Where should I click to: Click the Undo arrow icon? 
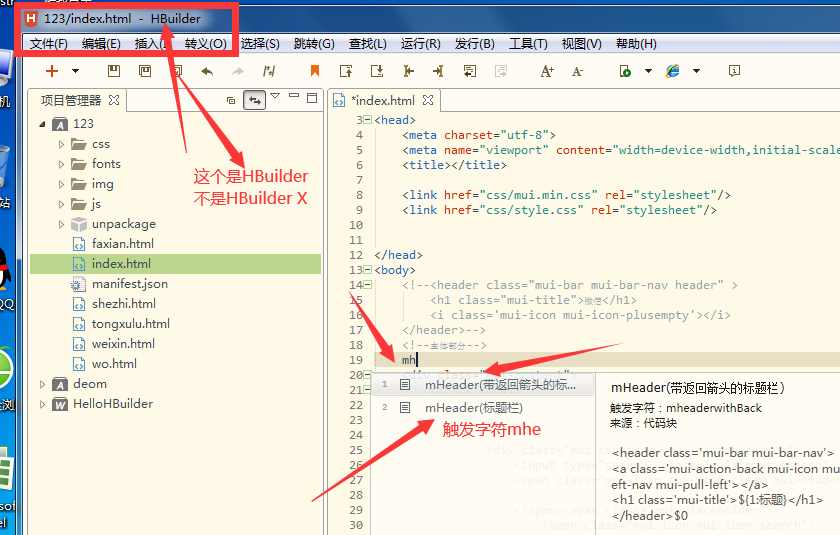tap(207, 71)
